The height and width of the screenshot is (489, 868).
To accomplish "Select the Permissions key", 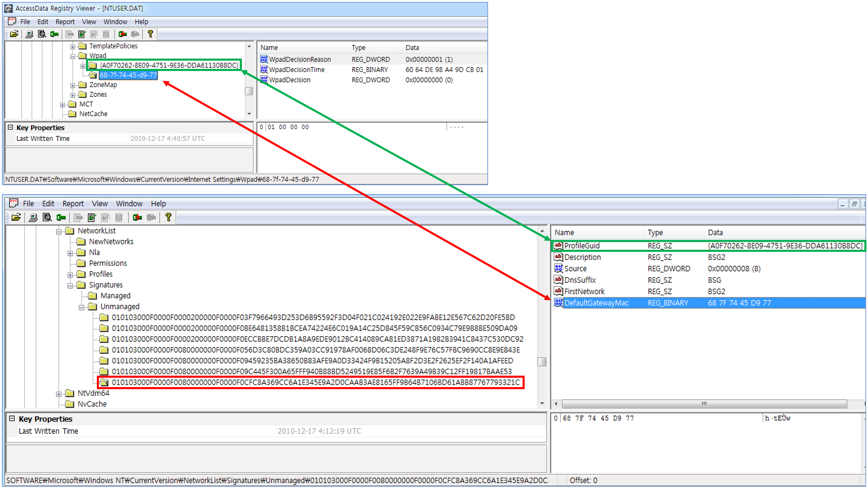I will (108, 264).
